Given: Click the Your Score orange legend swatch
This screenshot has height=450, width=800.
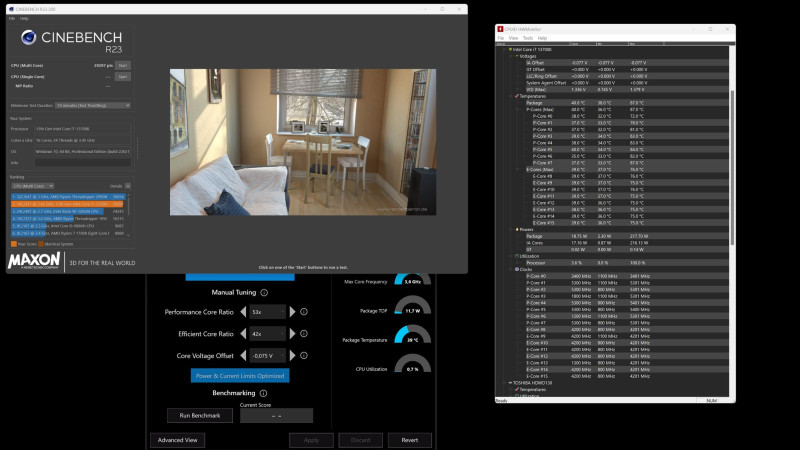Looking at the screenshot, I should [14, 244].
